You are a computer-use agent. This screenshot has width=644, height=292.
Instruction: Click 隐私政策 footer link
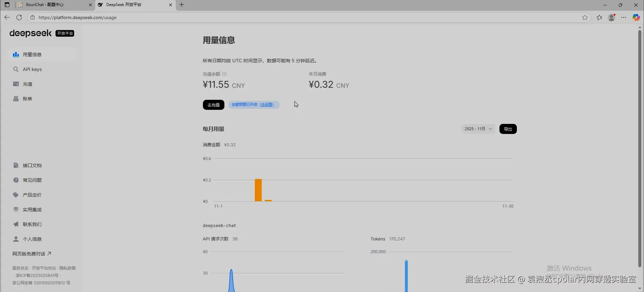[67, 268]
